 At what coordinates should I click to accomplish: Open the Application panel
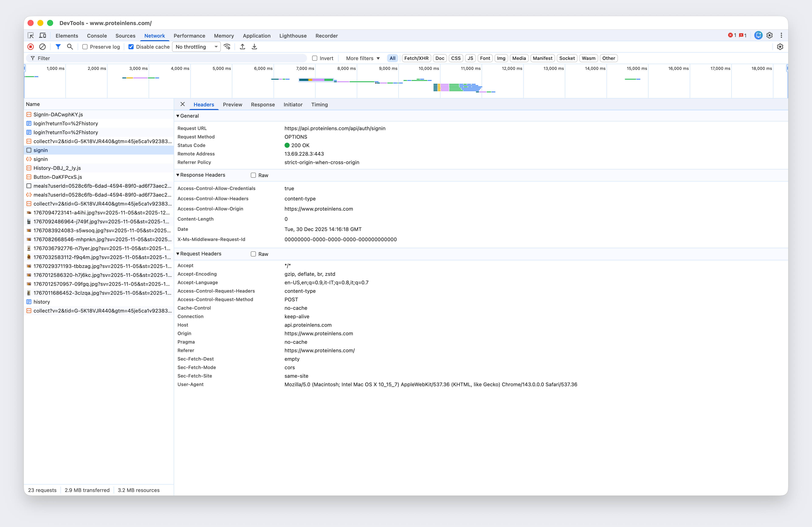(x=257, y=35)
